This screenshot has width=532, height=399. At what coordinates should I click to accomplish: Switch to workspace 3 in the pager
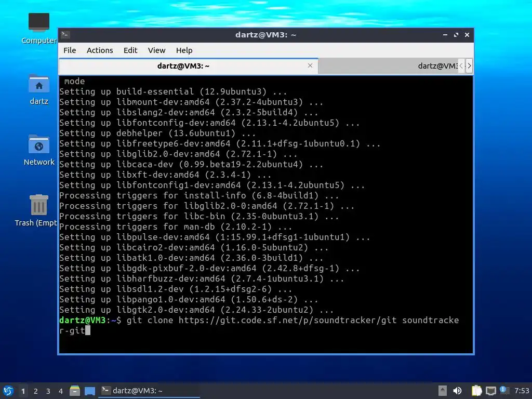click(48, 391)
